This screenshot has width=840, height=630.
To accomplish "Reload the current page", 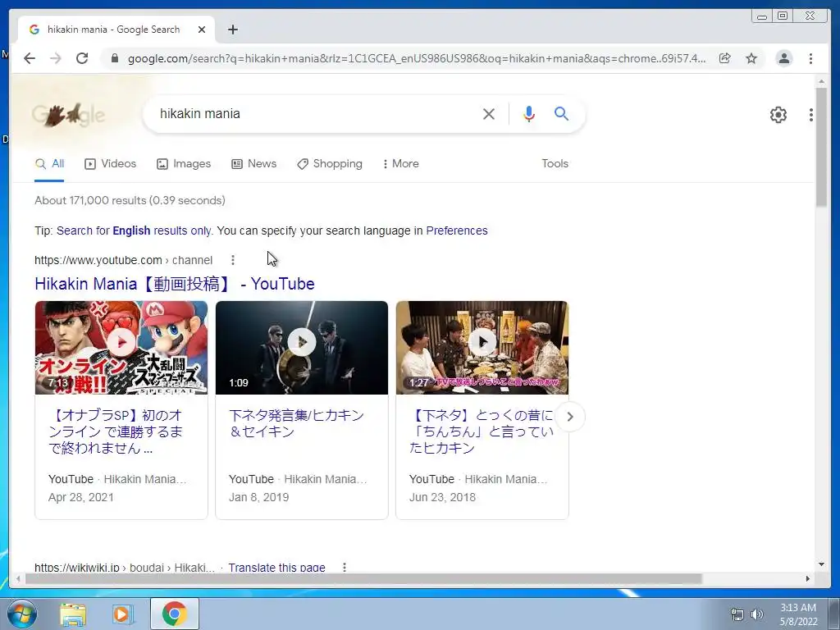I will pyautogui.click(x=82, y=58).
